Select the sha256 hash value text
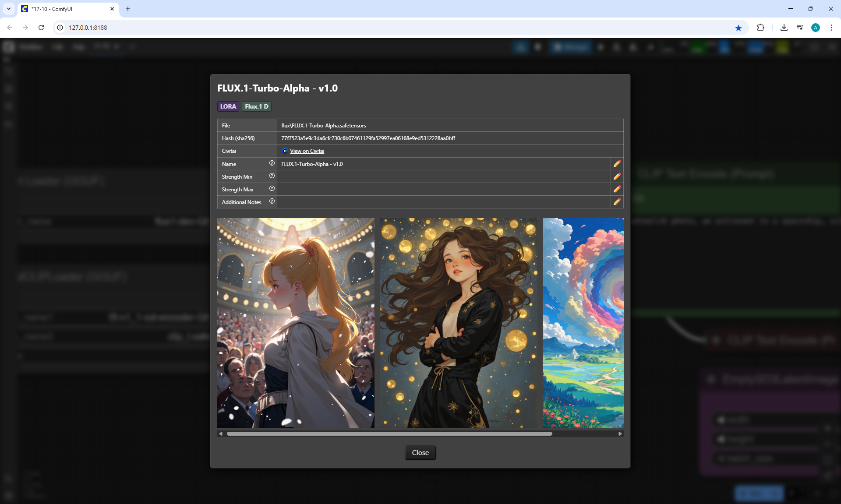 [368, 138]
